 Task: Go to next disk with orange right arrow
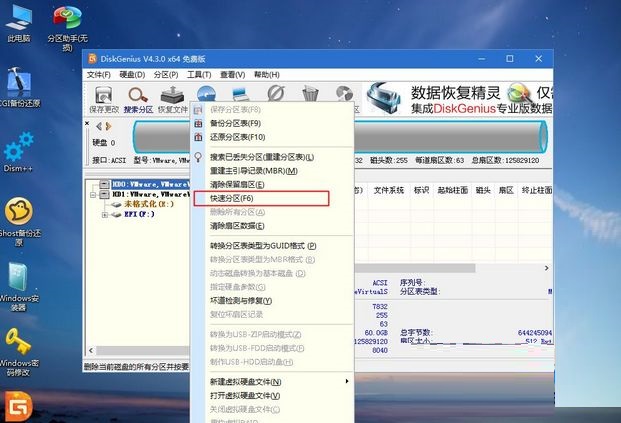point(109,126)
